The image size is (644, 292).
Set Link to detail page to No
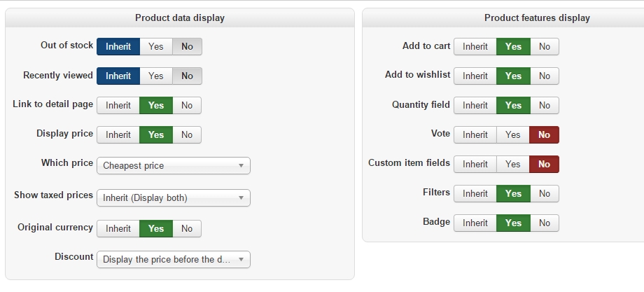tap(187, 105)
